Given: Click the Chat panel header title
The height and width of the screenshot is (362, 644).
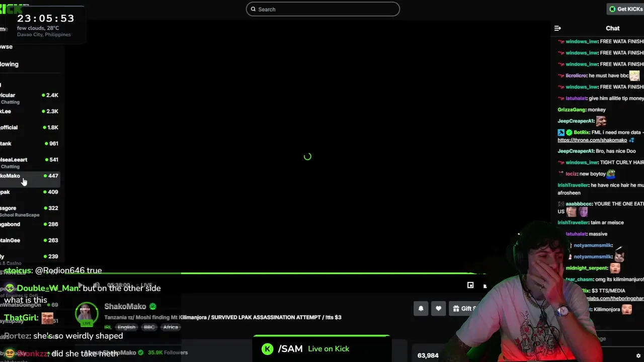Looking at the screenshot, I should tap(612, 28).
